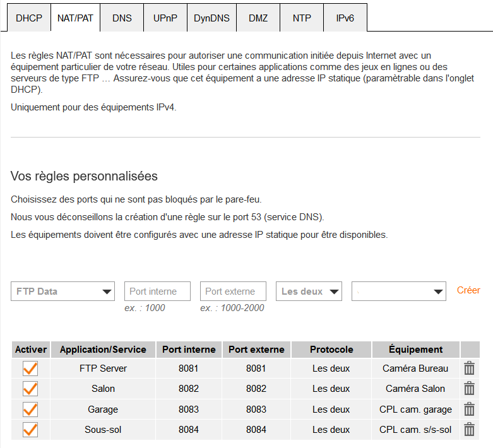Remove the Garage rule via trash icon
The height and width of the screenshot is (448, 493).
click(469, 410)
